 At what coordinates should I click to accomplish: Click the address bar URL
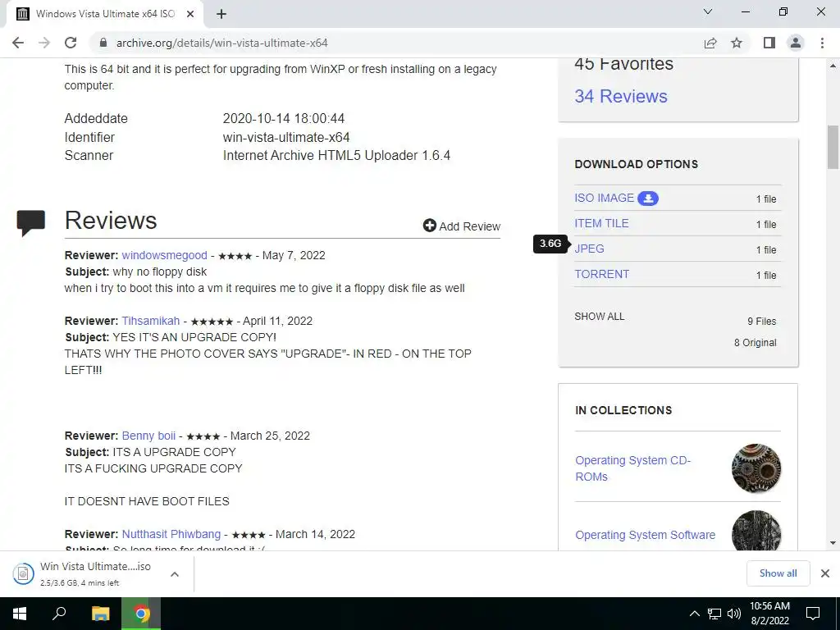[221, 43]
